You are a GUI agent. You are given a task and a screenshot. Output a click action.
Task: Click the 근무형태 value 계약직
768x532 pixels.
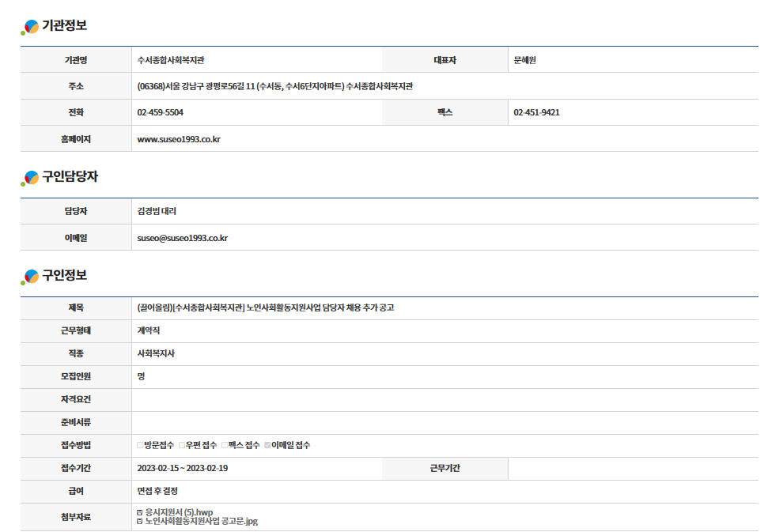(x=149, y=331)
